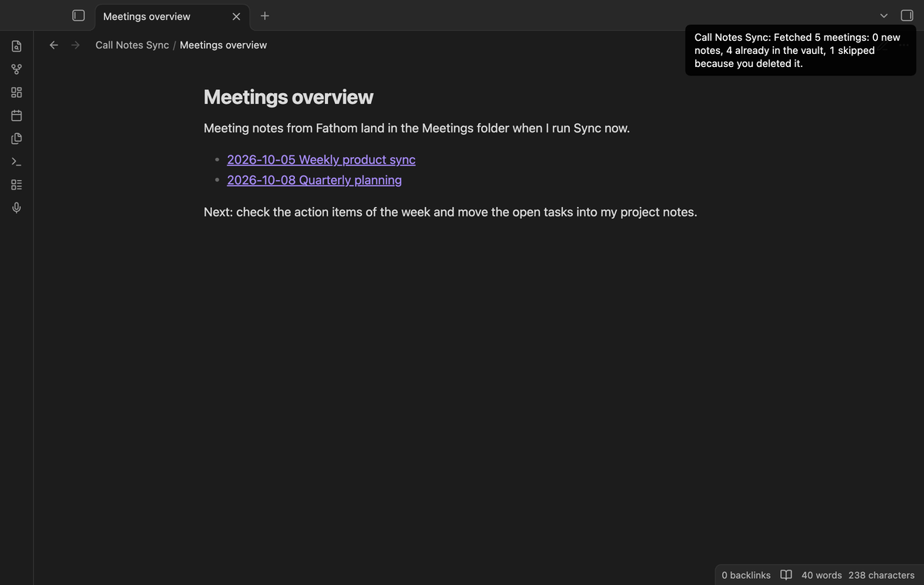Click the book icon in status bar

pyautogui.click(x=786, y=575)
